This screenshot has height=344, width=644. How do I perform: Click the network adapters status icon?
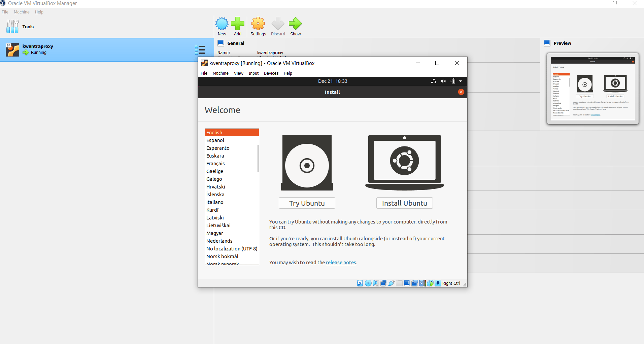tap(383, 283)
